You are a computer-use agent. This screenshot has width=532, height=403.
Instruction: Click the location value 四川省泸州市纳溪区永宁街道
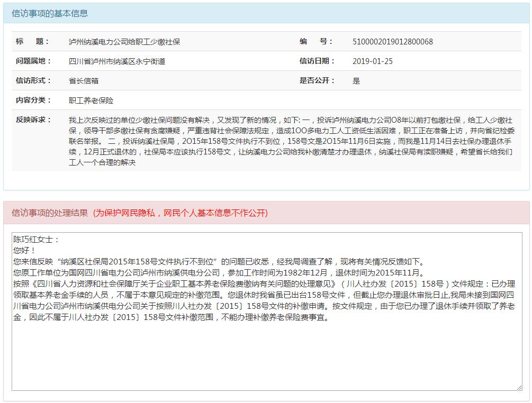point(117,61)
